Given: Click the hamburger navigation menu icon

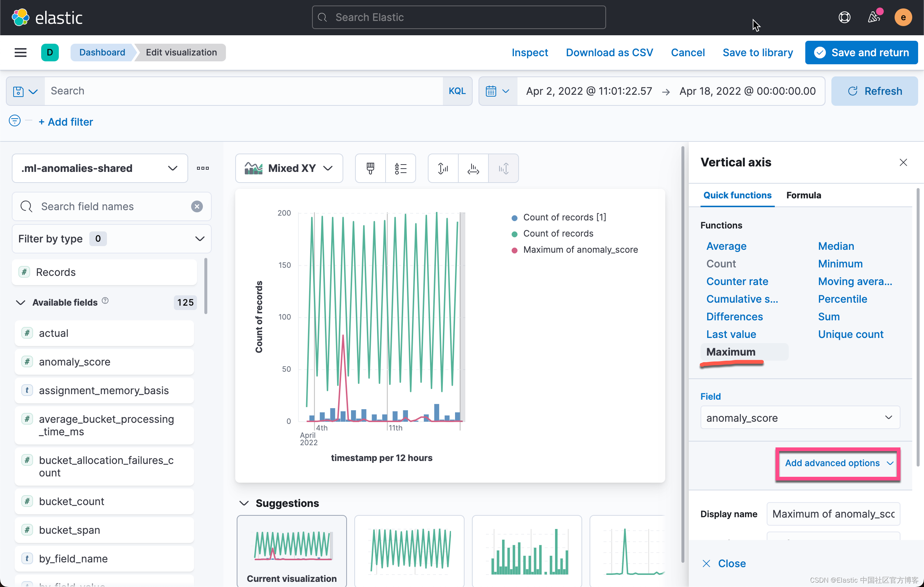Looking at the screenshot, I should [x=20, y=53].
